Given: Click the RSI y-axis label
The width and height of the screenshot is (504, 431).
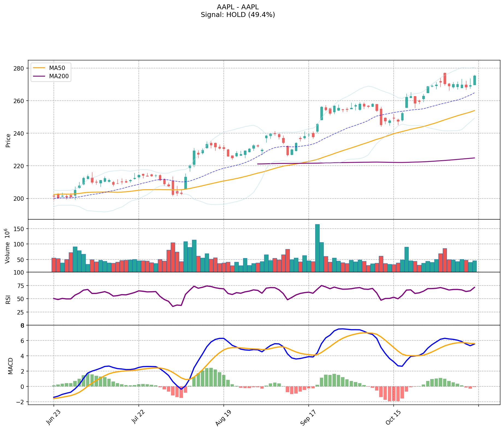Looking at the screenshot, I should point(8,299).
